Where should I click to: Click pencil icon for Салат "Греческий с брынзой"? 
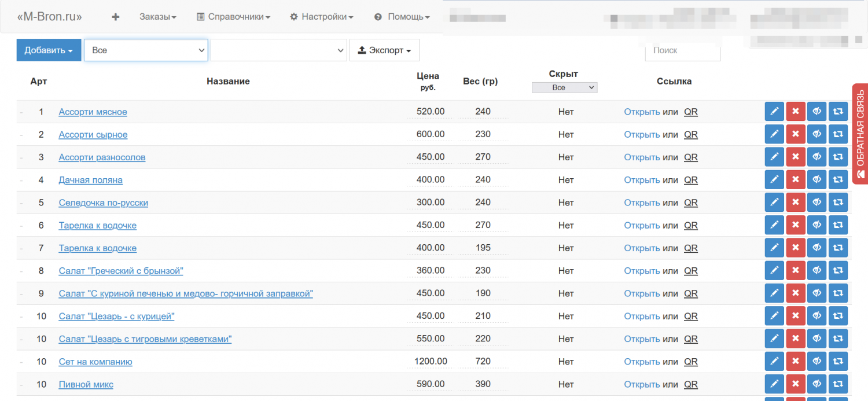click(774, 271)
